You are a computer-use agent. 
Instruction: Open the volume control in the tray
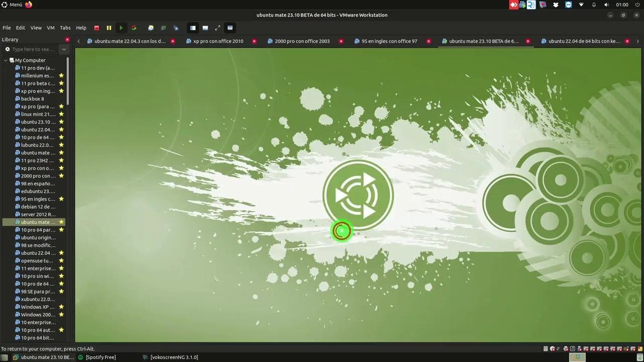(x=606, y=5)
